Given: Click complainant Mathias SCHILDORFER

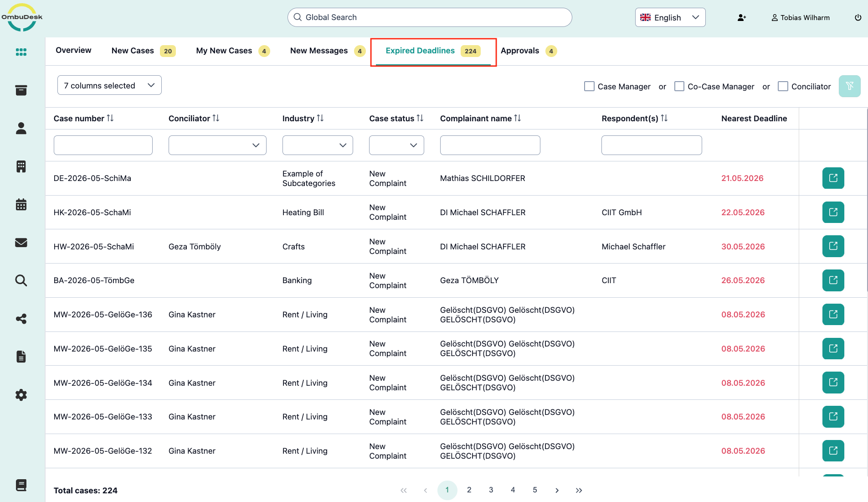Looking at the screenshot, I should [483, 178].
